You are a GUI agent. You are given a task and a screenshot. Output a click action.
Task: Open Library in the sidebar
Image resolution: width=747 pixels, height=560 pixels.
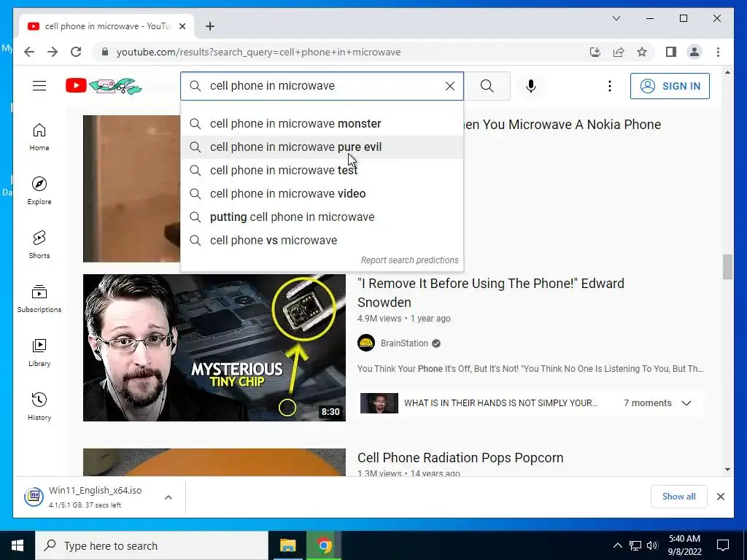(x=39, y=352)
